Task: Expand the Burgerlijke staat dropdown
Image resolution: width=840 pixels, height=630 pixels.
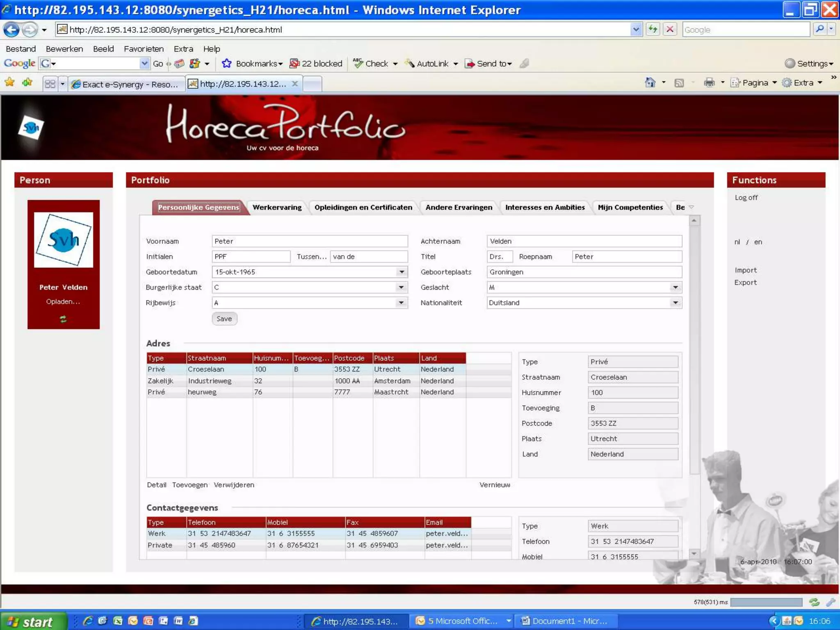Action: [402, 287]
